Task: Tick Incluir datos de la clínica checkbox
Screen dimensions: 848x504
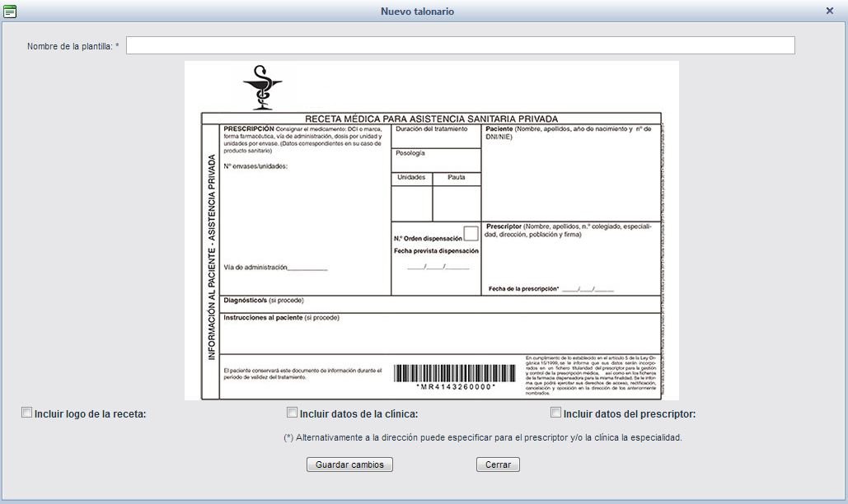Action: (292, 413)
